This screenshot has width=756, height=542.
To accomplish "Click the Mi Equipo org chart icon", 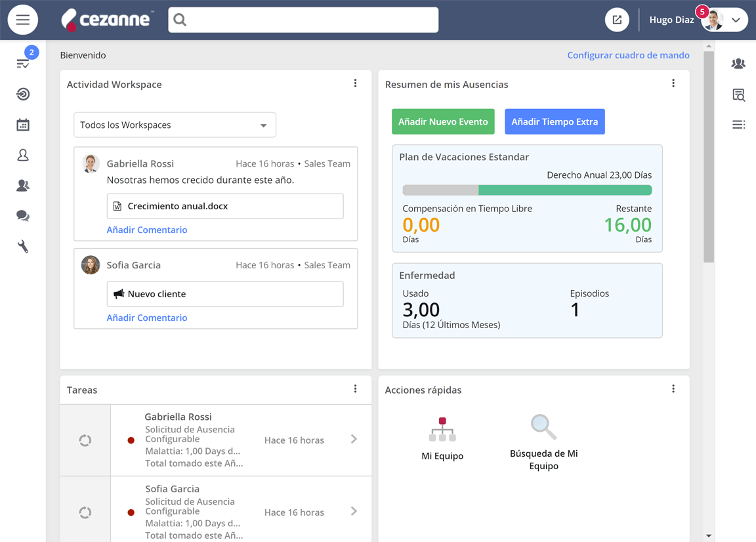I will coord(442,429).
